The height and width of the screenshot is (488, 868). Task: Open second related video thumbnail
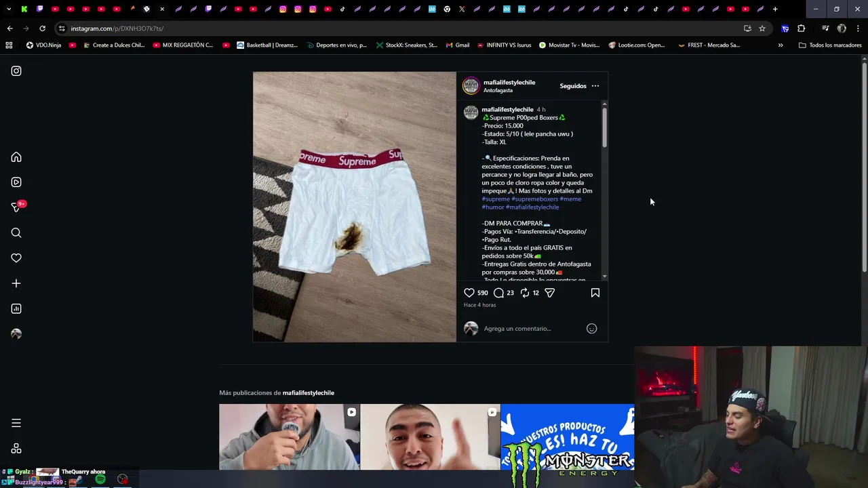click(430, 437)
